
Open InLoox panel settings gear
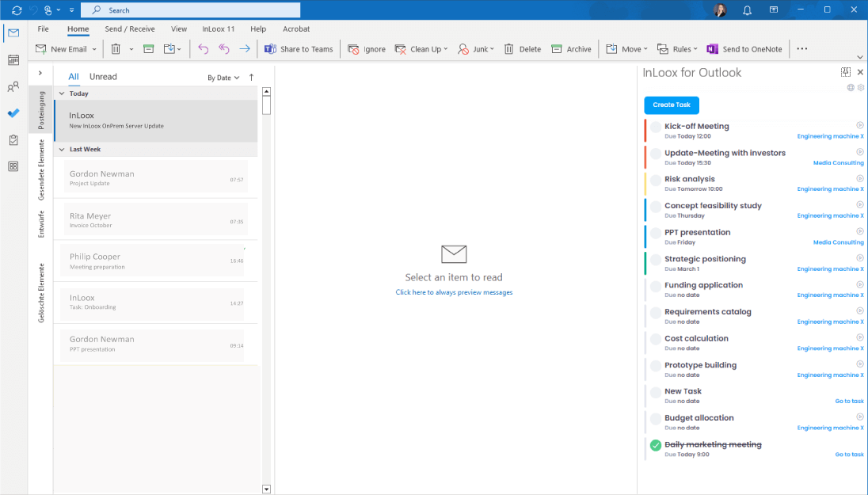[861, 88]
